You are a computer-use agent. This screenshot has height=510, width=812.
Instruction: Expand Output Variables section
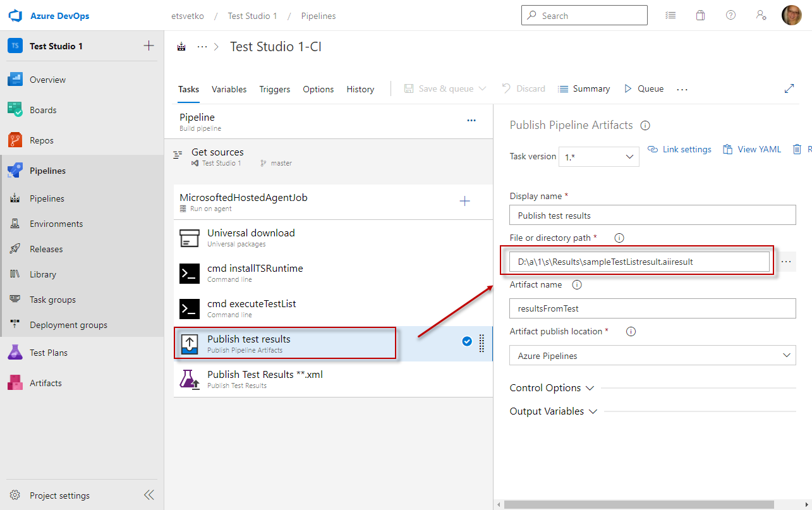(554, 411)
